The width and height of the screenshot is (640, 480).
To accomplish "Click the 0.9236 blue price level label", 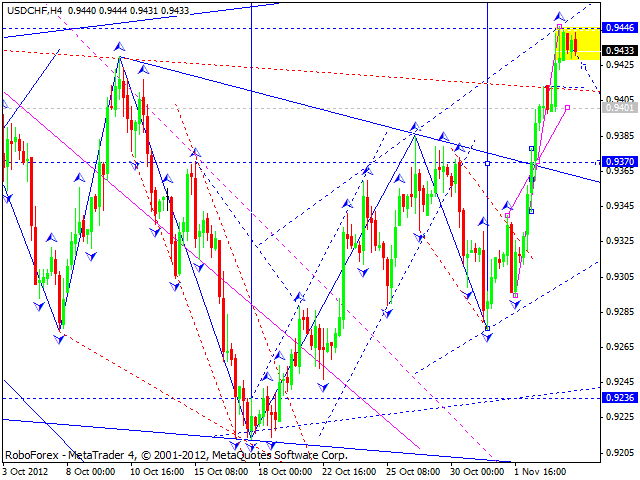I will click(x=620, y=398).
